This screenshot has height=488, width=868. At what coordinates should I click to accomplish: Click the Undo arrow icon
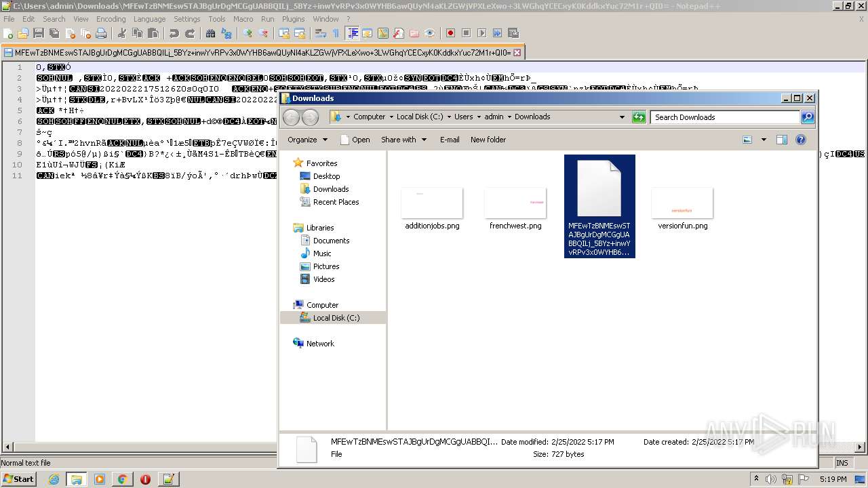(x=175, y=33)
